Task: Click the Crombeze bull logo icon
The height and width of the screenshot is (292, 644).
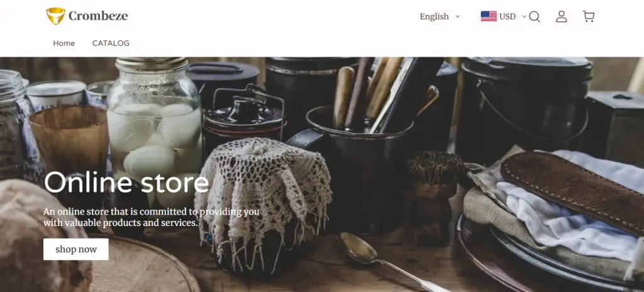Action: click(x=55, y=16)
